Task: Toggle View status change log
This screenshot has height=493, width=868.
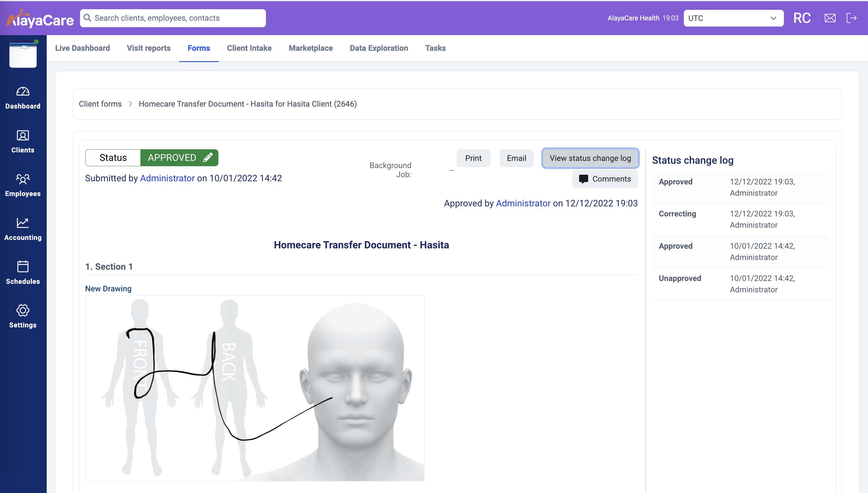Action: [590, 158]
